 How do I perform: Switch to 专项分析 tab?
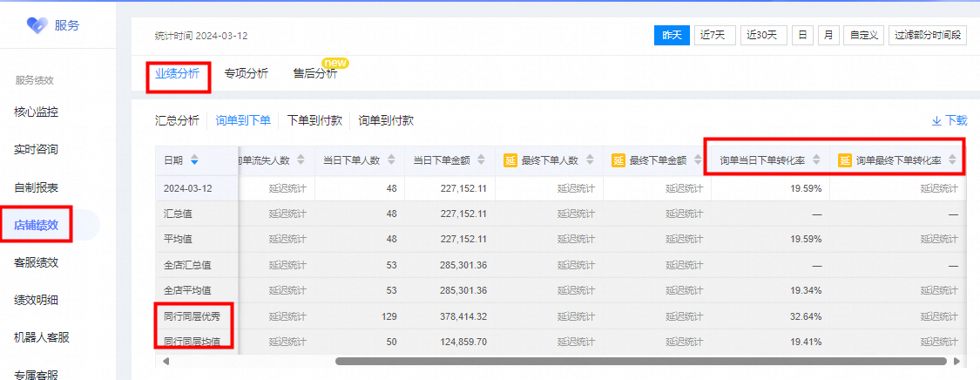click(247, 74)
